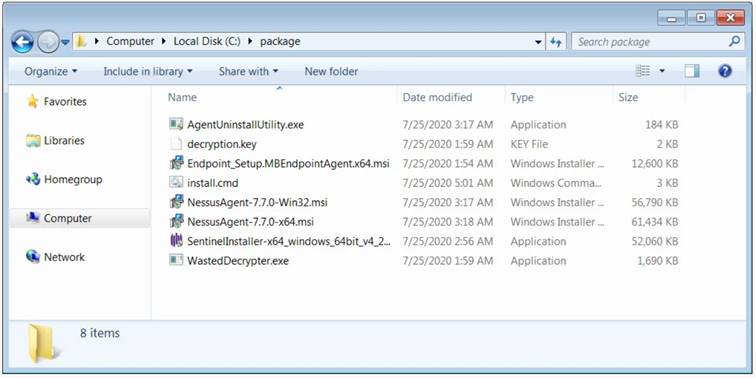Select the WastedDecrypter.exe file icon

coord(176,260)
